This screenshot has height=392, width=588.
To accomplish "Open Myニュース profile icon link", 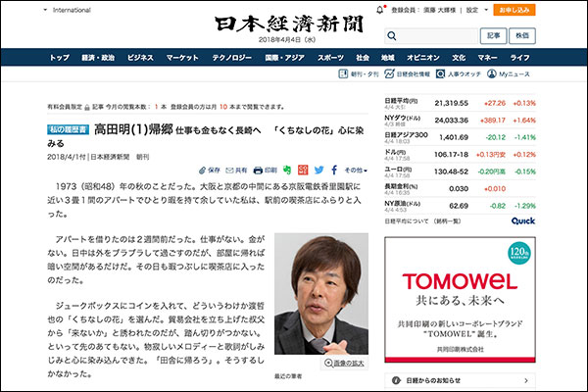I will pos(514,74).
